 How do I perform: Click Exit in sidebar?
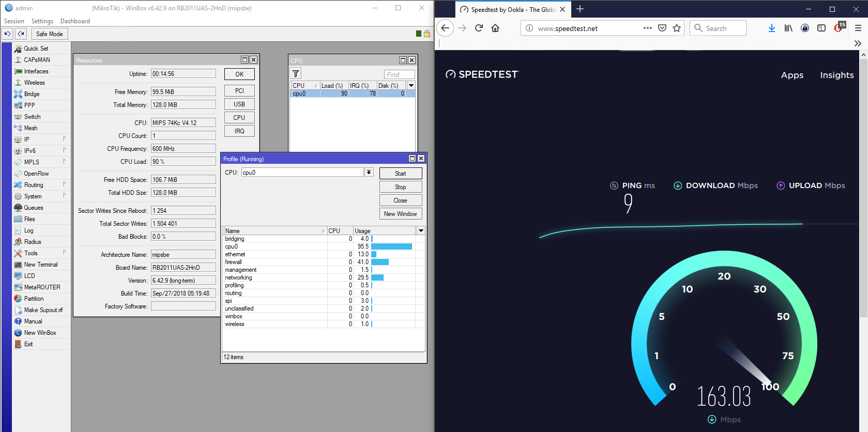[x=28, y=344]
